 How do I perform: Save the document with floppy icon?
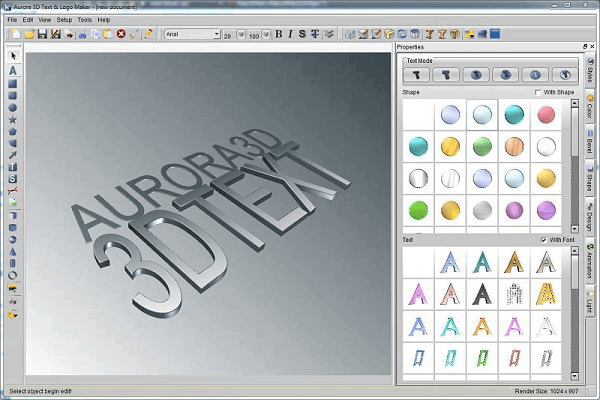(42, 34)
